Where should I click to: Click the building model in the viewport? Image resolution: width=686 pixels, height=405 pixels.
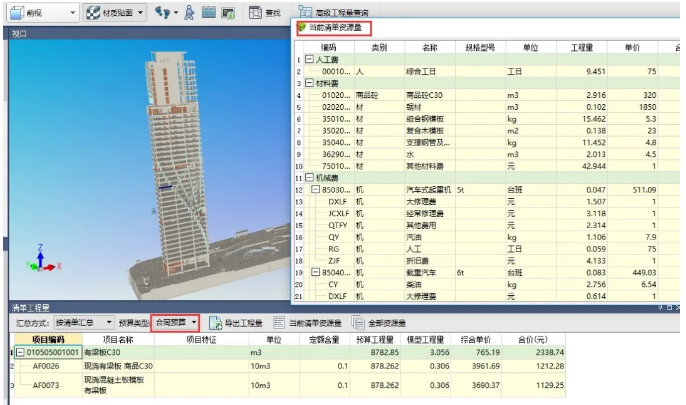point(175,162)
